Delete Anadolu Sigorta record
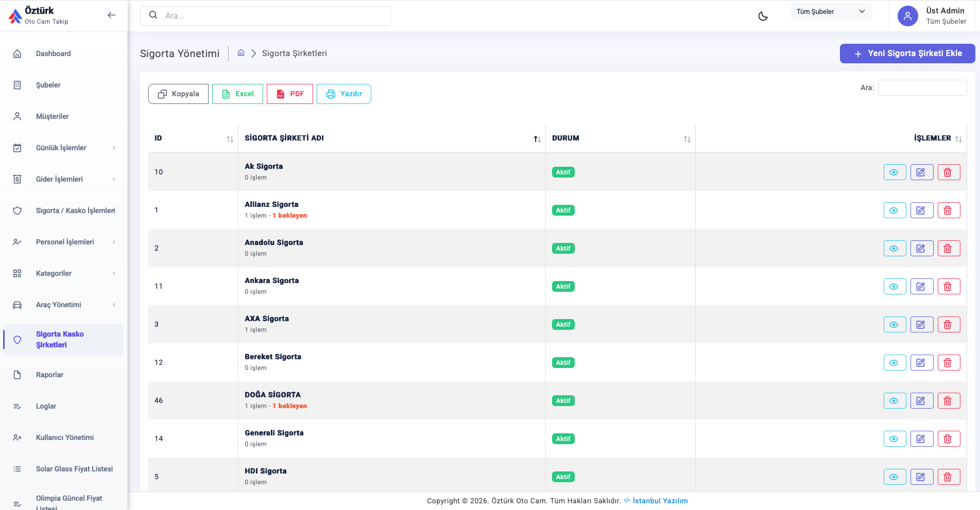This screenshot has width=980, height=510. (949, 249)
